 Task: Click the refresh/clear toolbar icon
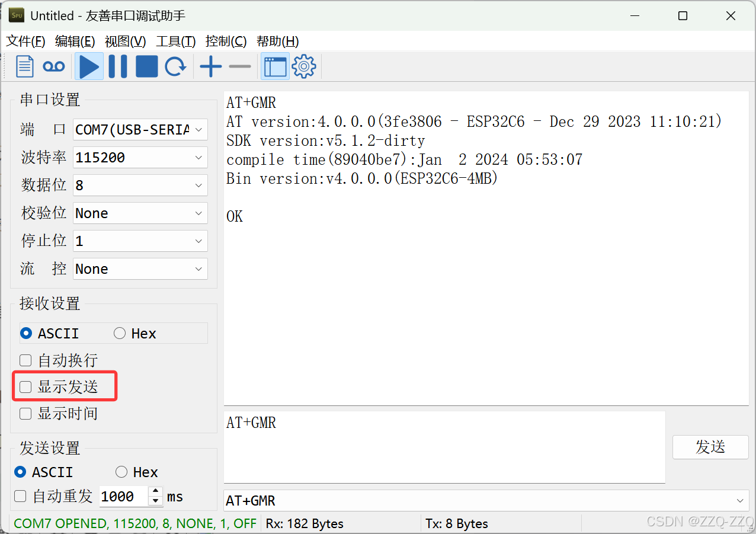175,66
